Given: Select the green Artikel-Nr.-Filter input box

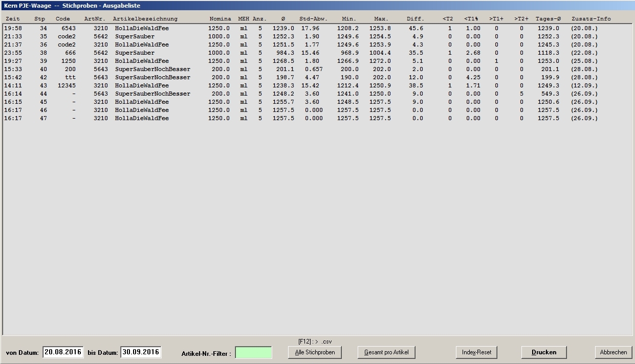Looking at the screenshot, I should [253, 353].
